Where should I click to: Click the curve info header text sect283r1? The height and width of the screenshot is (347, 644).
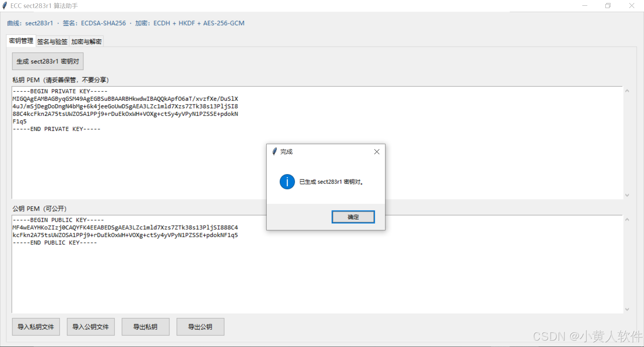pyautogui.click(x=39, y=23)
